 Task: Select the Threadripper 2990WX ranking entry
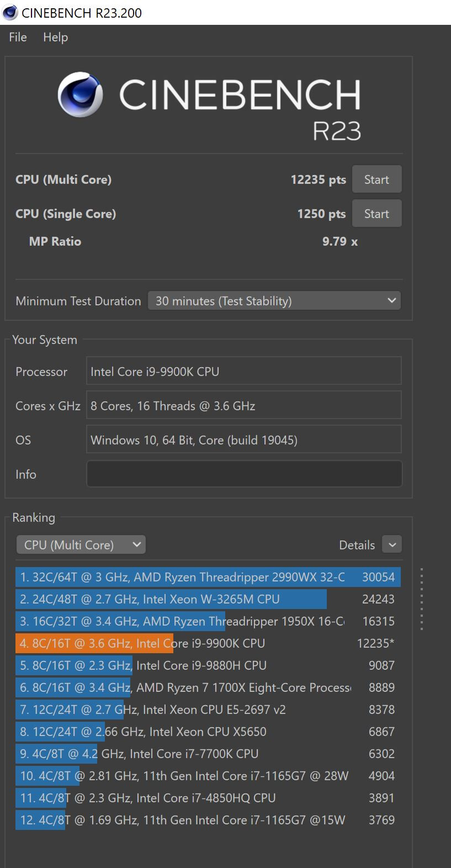[x=208, y=577]
